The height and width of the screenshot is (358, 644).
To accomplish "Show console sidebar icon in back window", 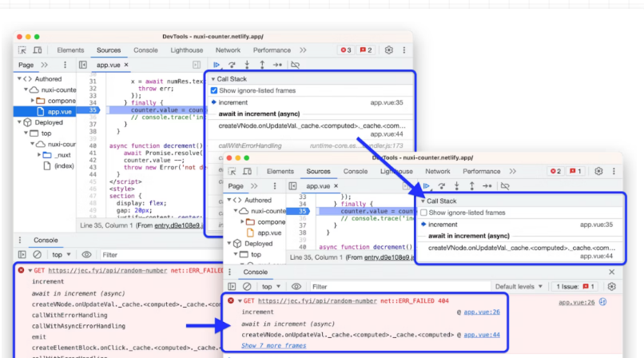I will pos(22,255).
